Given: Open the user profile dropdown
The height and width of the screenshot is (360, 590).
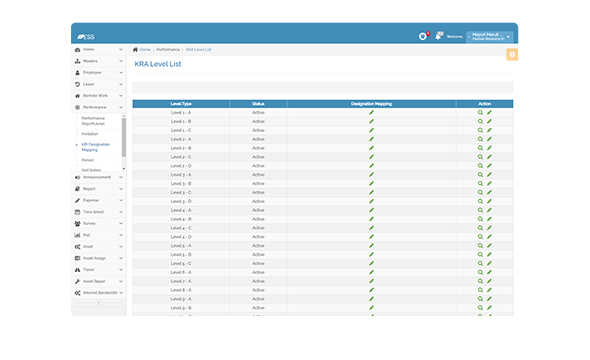Looking at the screenshot, I should [490, 37].
